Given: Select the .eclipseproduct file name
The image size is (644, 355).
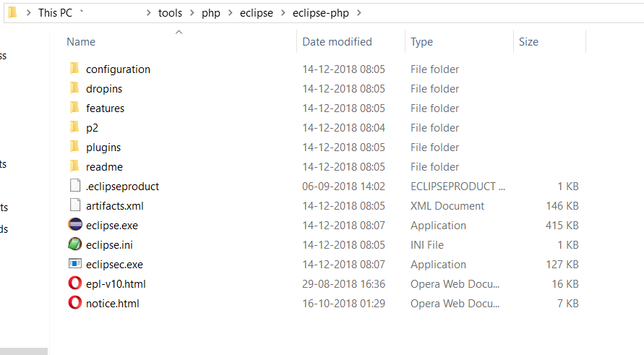Looking at the screenshot, I should [122, 187].
